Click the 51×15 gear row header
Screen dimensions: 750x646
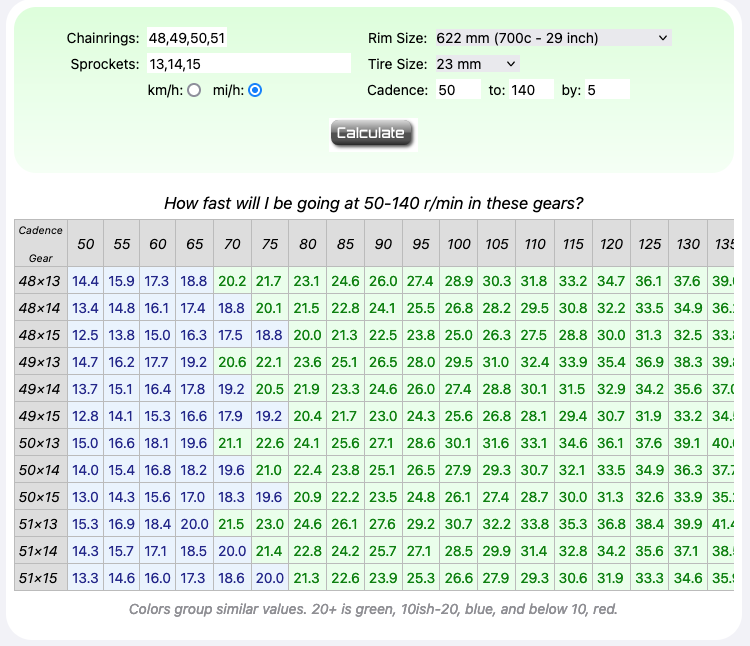click(x=41, y=578)
